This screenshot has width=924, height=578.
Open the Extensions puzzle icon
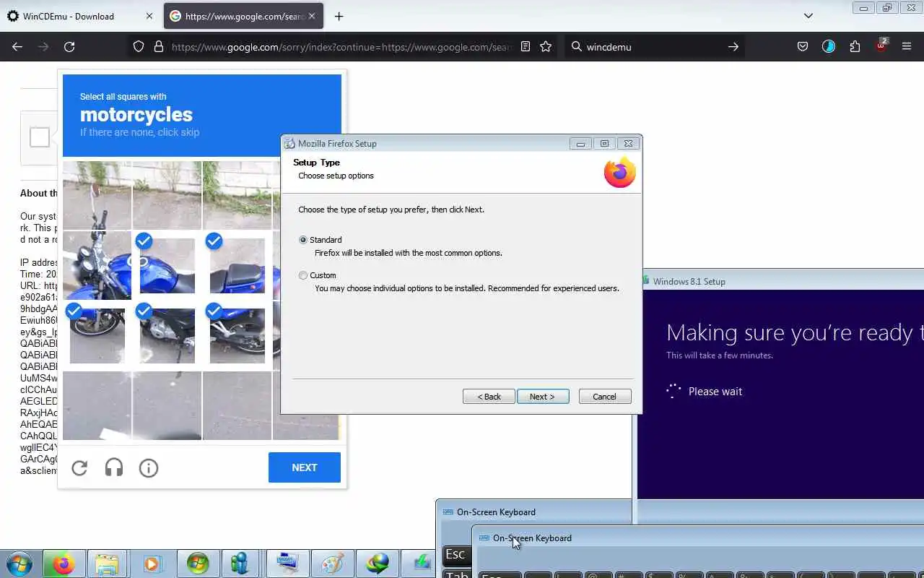click(x=855, y=46)
